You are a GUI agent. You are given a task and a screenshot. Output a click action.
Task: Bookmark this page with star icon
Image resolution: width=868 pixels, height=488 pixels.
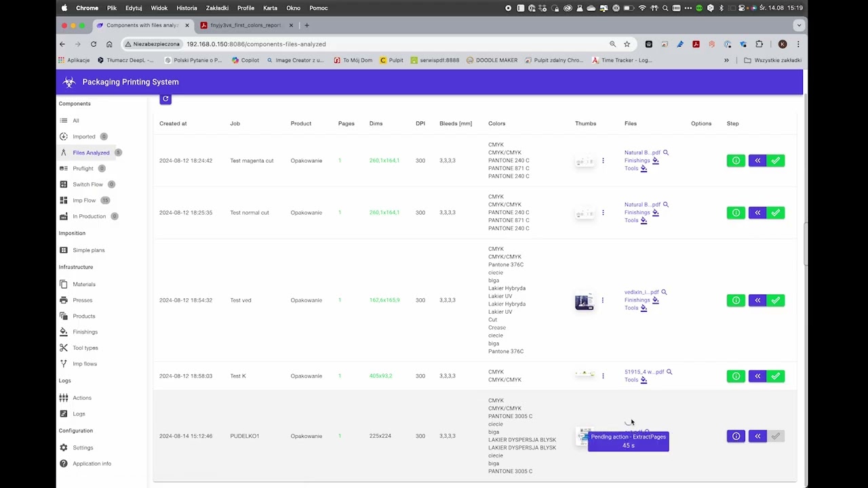[x=627, y=44]
